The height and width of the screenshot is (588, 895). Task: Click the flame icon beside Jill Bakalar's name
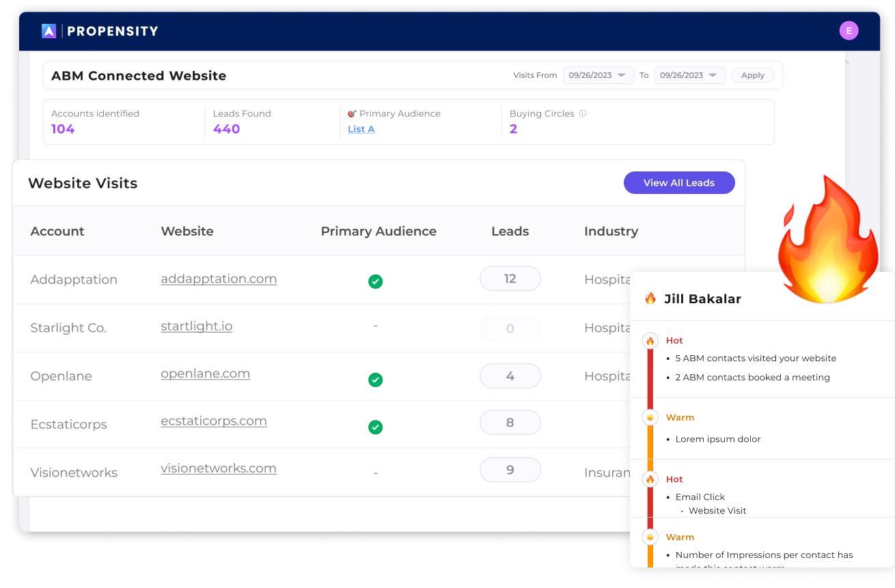[x=650, y=298]
